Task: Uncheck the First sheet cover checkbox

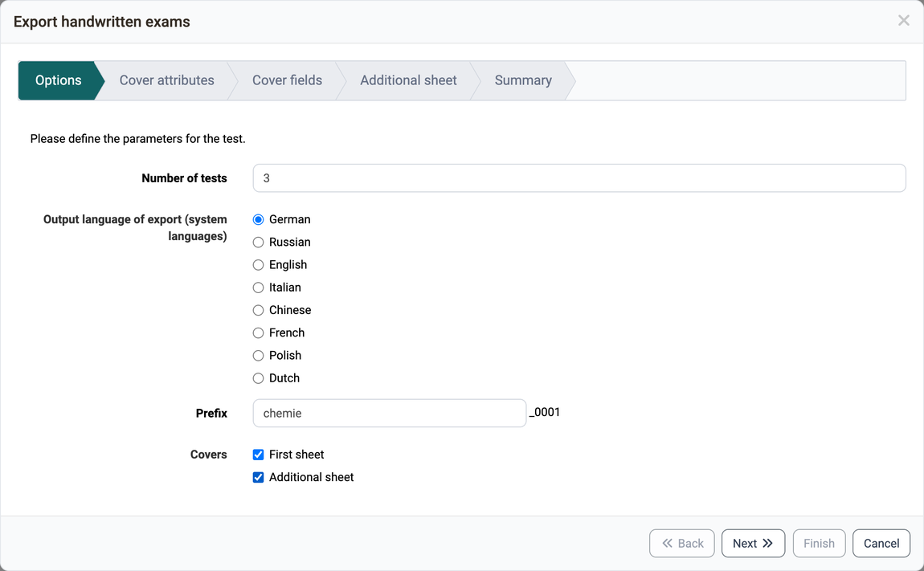Action: click(258, 455)
